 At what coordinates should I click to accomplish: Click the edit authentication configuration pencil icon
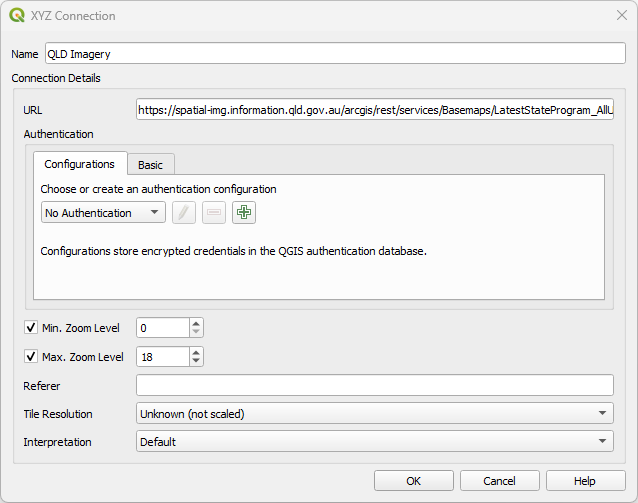click(184, 212)
